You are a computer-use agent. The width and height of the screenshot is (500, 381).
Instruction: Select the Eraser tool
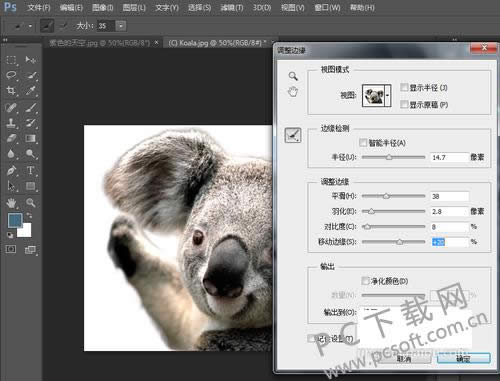click(x=11, y=138)
